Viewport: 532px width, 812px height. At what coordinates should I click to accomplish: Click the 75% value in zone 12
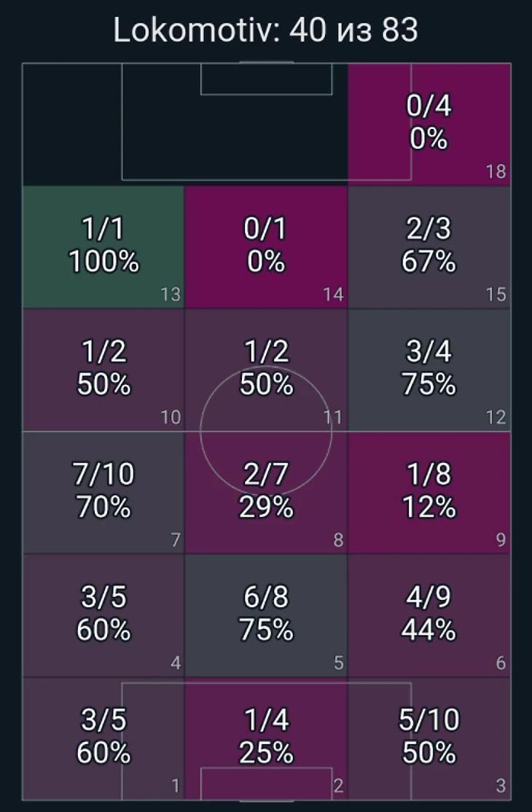pyautogui.click(x=429, y=385)
